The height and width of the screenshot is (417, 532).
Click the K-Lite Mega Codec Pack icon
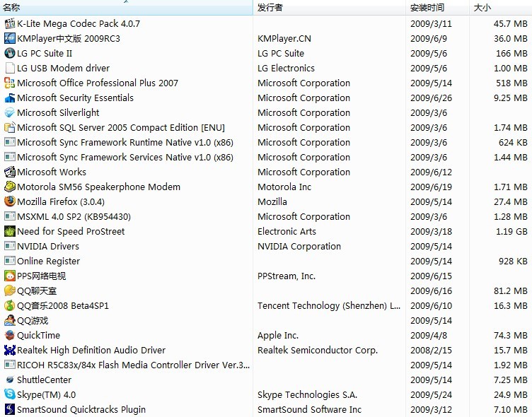(x=10, y=24)
